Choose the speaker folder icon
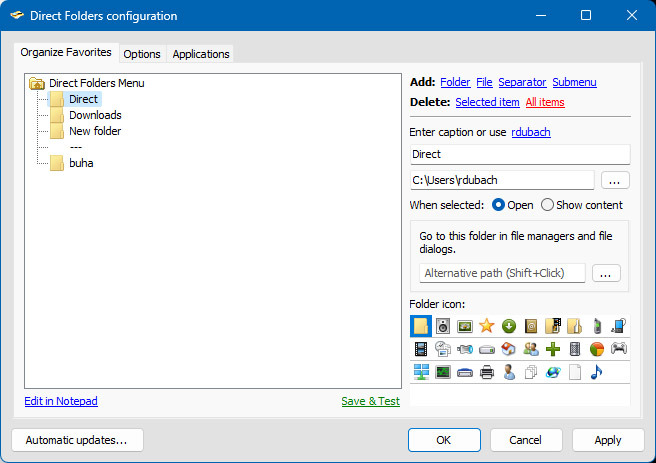 443,326
